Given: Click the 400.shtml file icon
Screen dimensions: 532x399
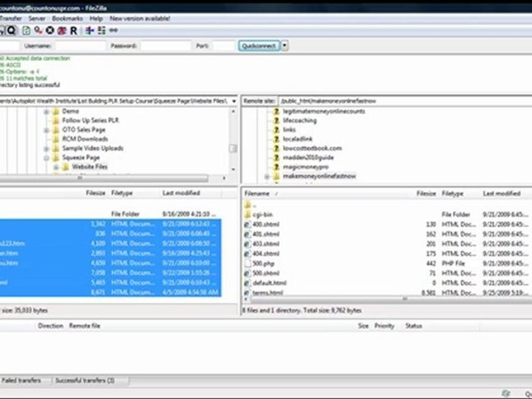Looking at the screenshot, I should [x=247, y=224].
